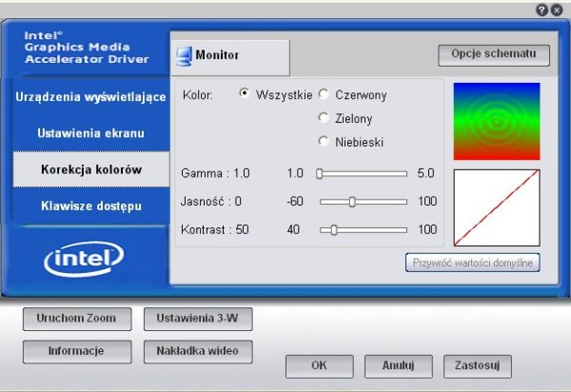Apply changes with Zastosuj
The image size is (571, 392).
[478, 366]
